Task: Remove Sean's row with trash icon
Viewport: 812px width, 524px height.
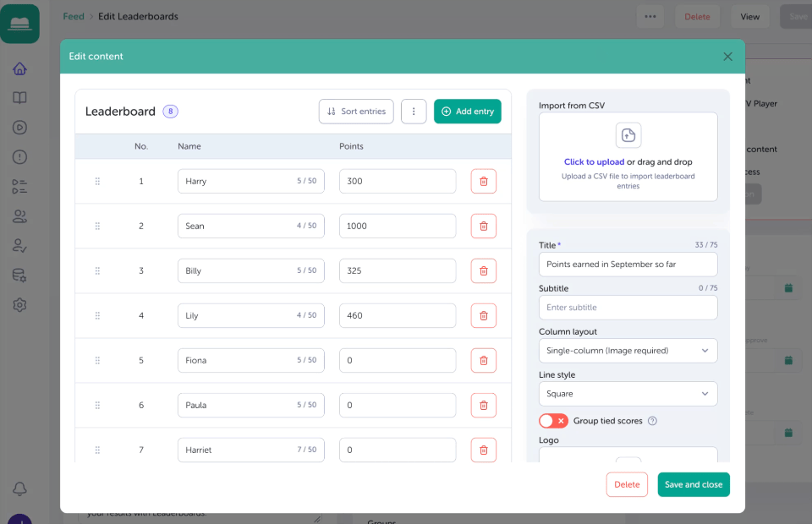Action: (x=483, y=226)
